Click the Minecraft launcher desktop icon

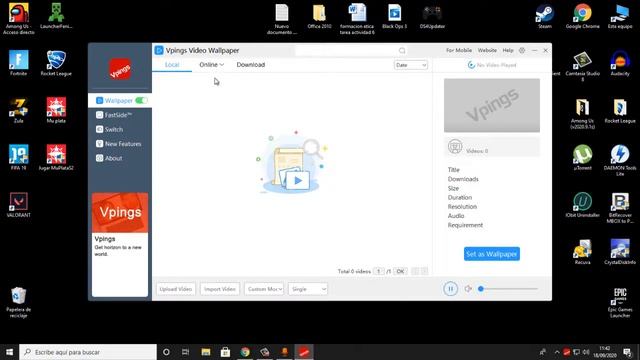[x=56, y=16]
